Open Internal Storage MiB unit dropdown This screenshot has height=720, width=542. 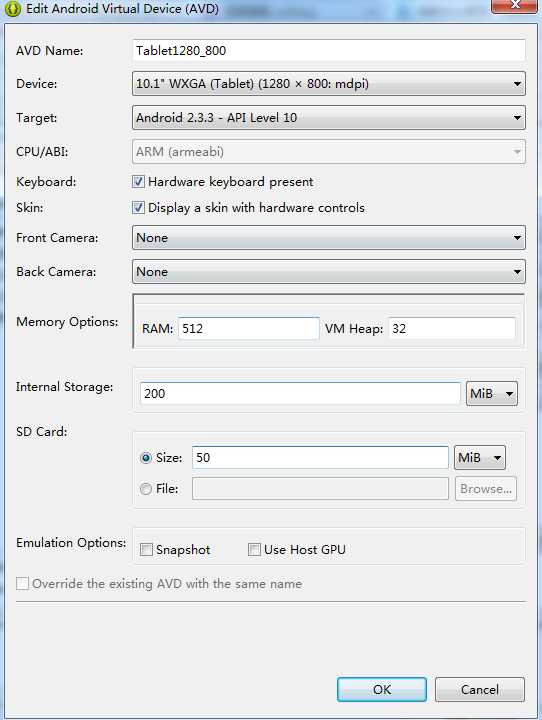[x=491, y=394]
